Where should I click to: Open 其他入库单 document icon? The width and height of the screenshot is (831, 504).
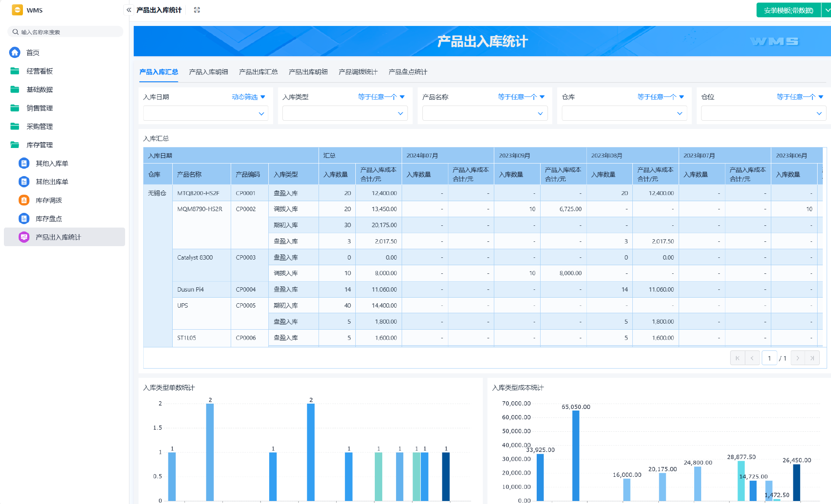click(24, 164)
